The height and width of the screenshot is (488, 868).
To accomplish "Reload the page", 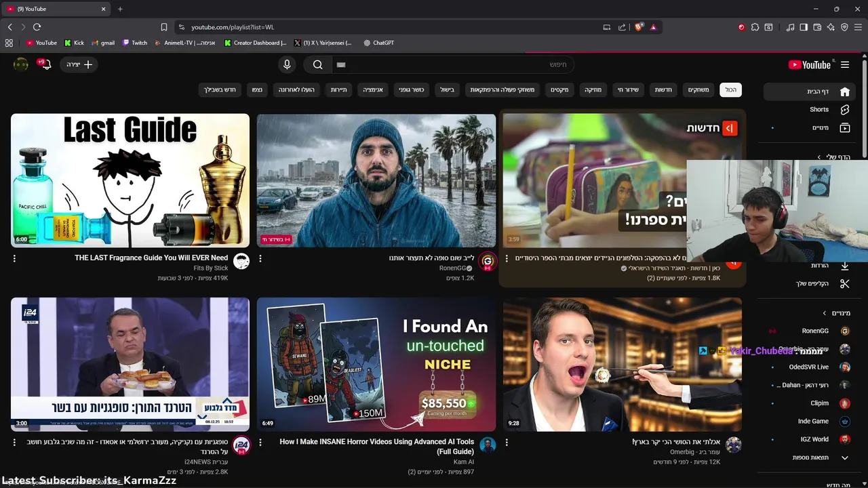I will click(x=37, y=27).
